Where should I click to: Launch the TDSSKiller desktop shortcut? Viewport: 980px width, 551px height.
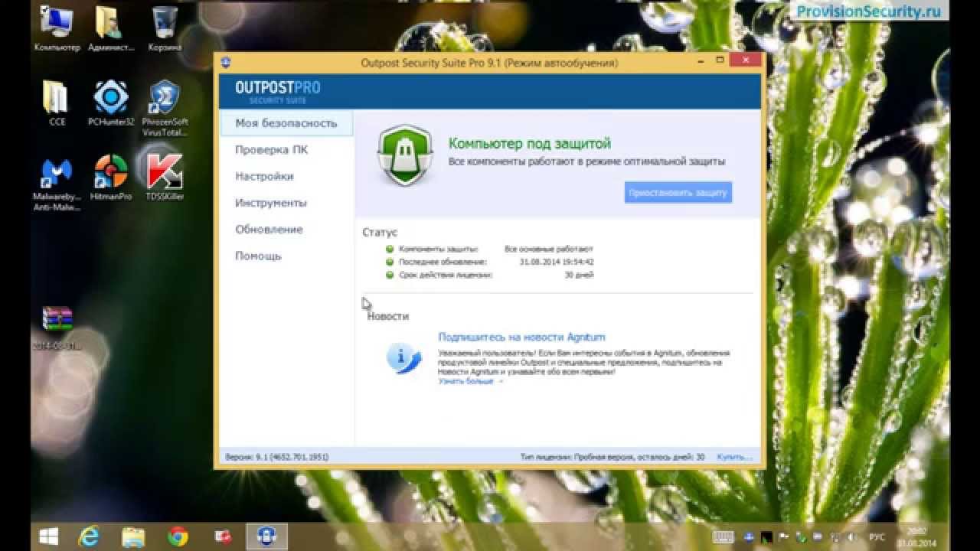[x=165, y=178]
